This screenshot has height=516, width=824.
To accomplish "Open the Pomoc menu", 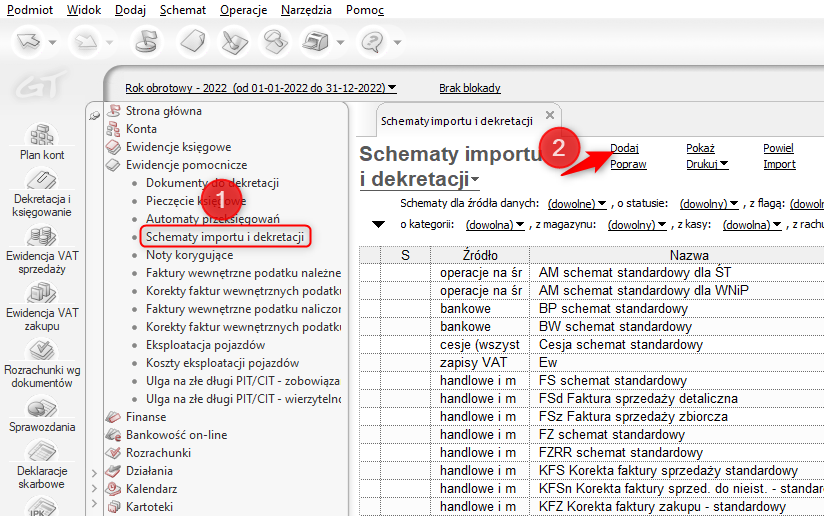I will tap(365, 10).
